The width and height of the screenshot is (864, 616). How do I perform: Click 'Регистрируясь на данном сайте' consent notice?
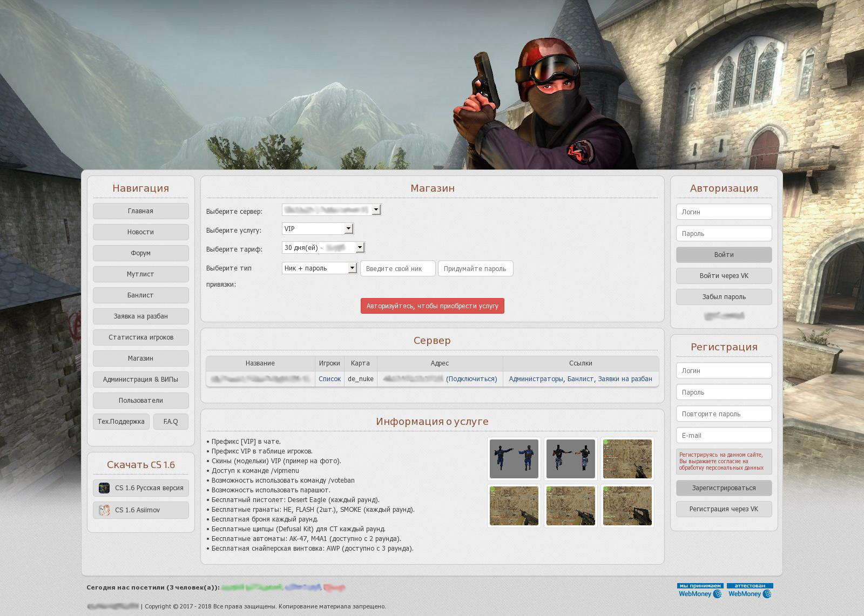click(x=724, y=462)
